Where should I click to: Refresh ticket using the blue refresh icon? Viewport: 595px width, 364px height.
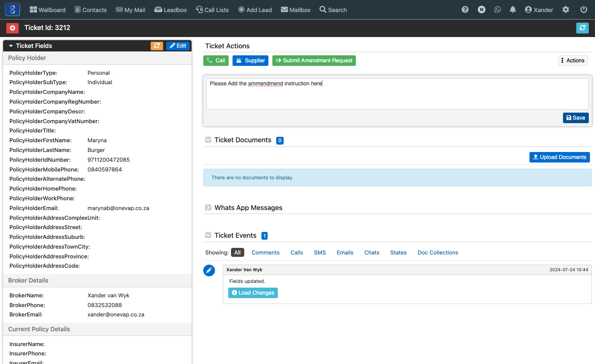click(x=582, y=28)
